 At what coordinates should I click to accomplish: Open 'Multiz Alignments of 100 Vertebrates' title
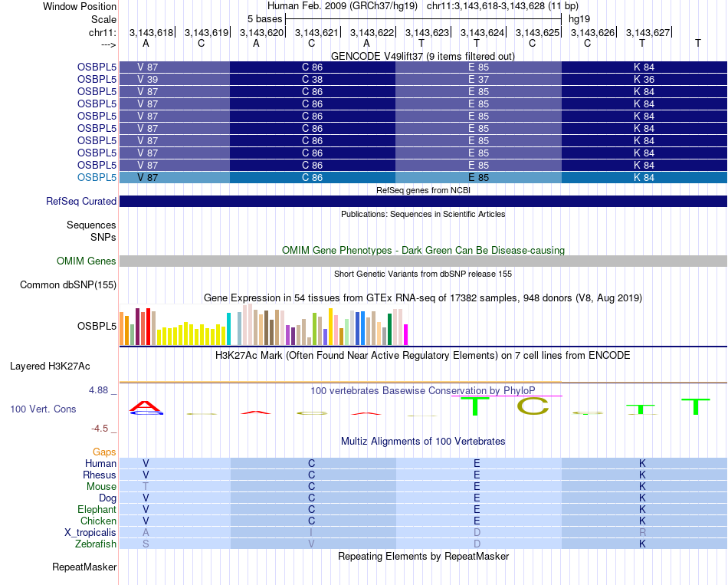(x=423, y=442)
